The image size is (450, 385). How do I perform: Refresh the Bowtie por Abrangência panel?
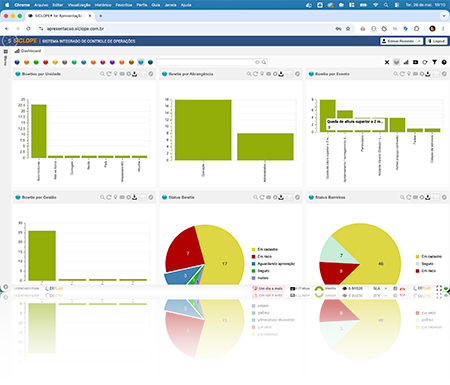[x=255, y=74]
